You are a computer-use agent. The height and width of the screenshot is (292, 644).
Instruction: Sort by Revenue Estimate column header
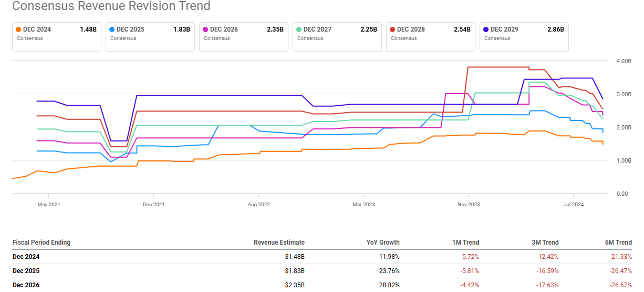(x=279, y=243)
